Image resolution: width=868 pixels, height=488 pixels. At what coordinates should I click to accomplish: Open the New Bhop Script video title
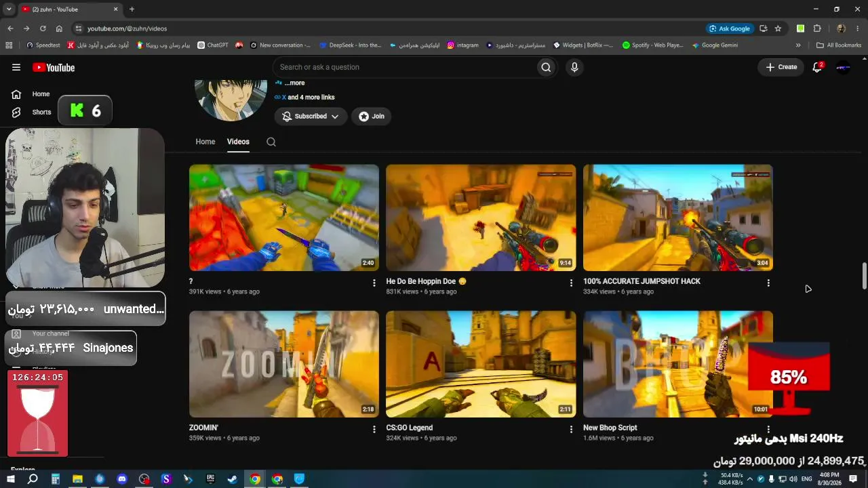click(610, 428)
